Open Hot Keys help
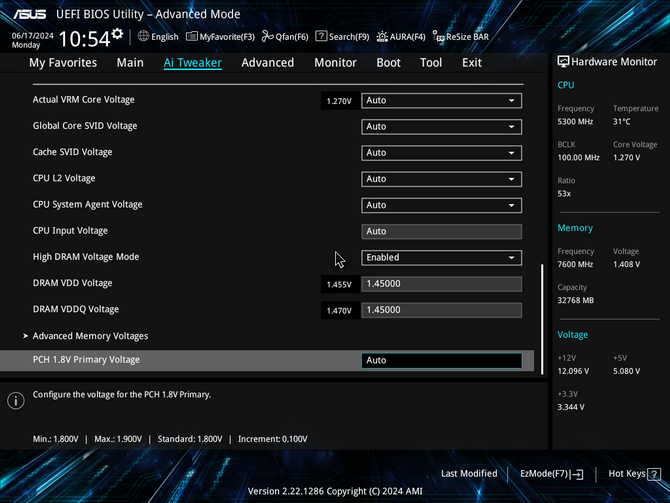 (634, 474)
